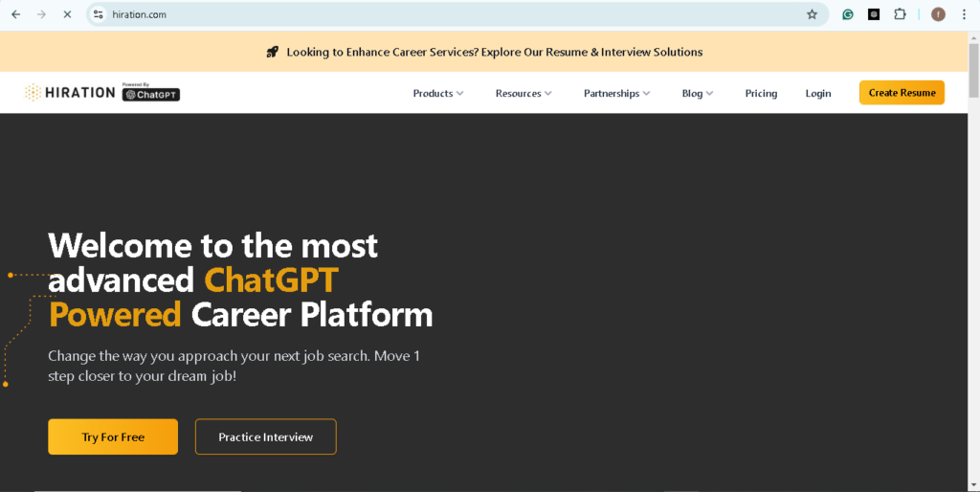
Task: Click the Create Resume button
Action: point(902,93)
